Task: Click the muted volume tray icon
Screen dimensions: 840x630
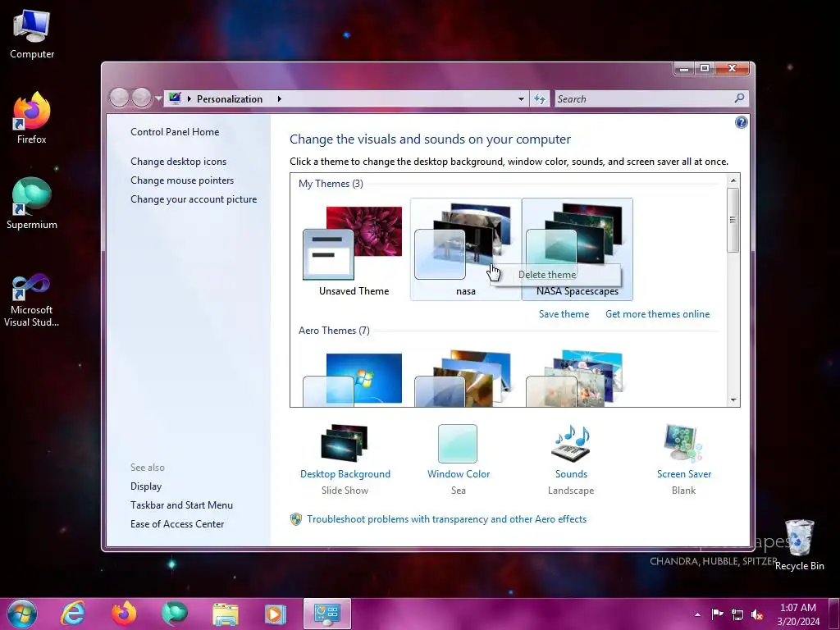Action: (x=757, y=614)
